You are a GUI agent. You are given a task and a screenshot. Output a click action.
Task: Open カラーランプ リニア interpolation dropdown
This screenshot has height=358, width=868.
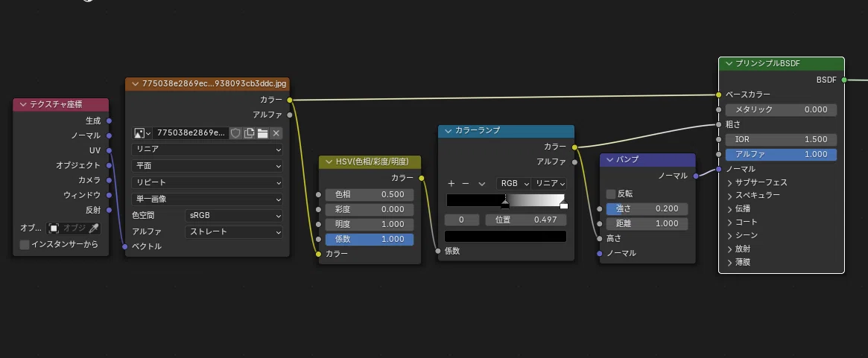tap(549, 183)
